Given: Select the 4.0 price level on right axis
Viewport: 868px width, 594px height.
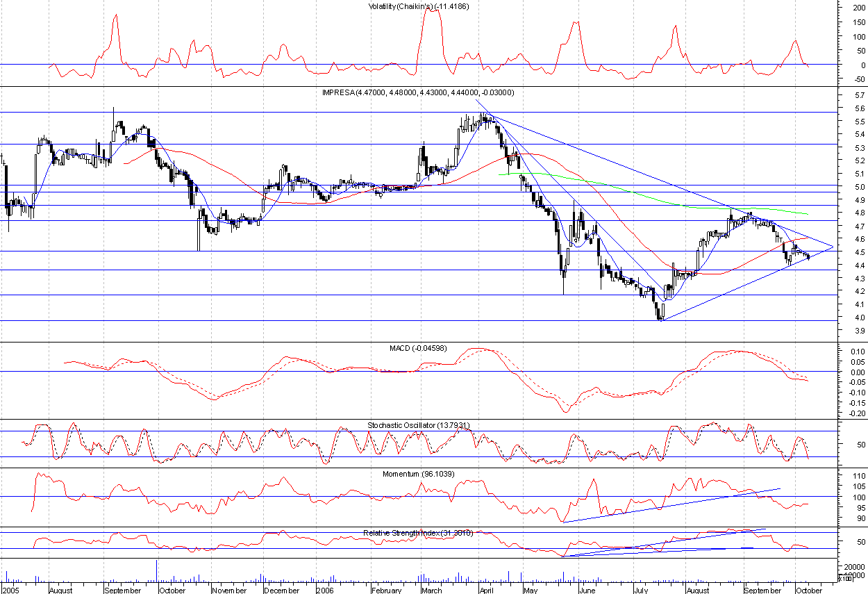Looking at the screenshot, I should (840, 317).
